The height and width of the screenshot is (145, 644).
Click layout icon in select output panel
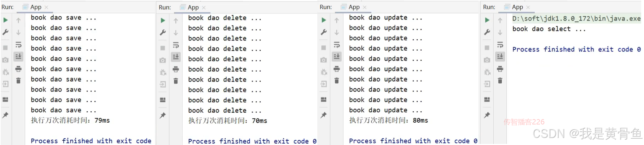click(487, 100)
